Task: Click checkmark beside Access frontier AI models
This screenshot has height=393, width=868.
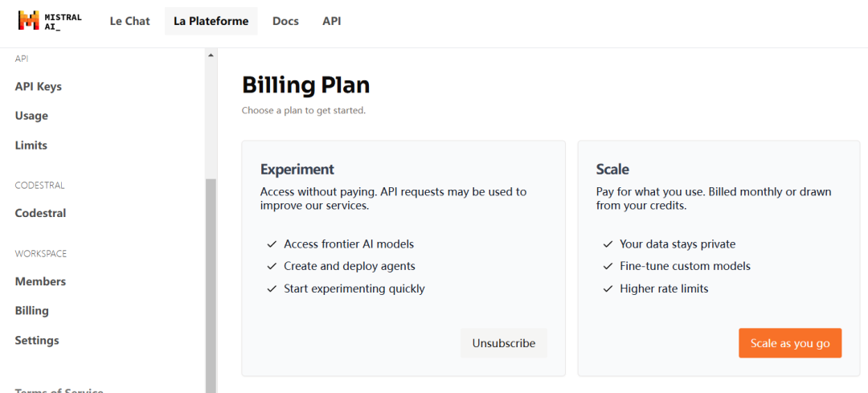Action: pos(272,244)
